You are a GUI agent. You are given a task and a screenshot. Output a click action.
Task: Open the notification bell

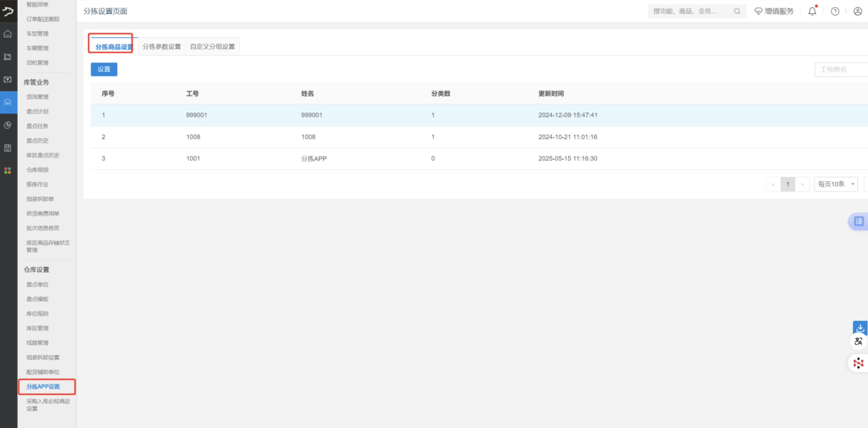(x=812, y=11)
